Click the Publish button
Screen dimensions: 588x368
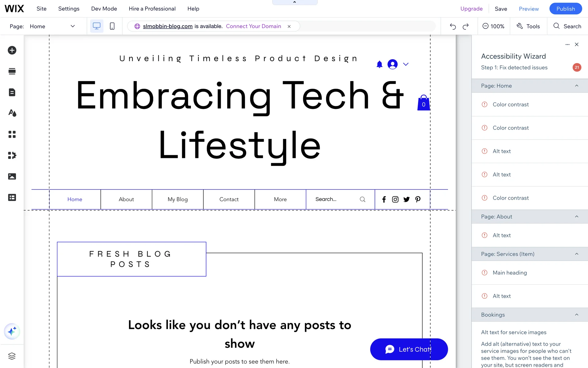[x=565, y=9]
